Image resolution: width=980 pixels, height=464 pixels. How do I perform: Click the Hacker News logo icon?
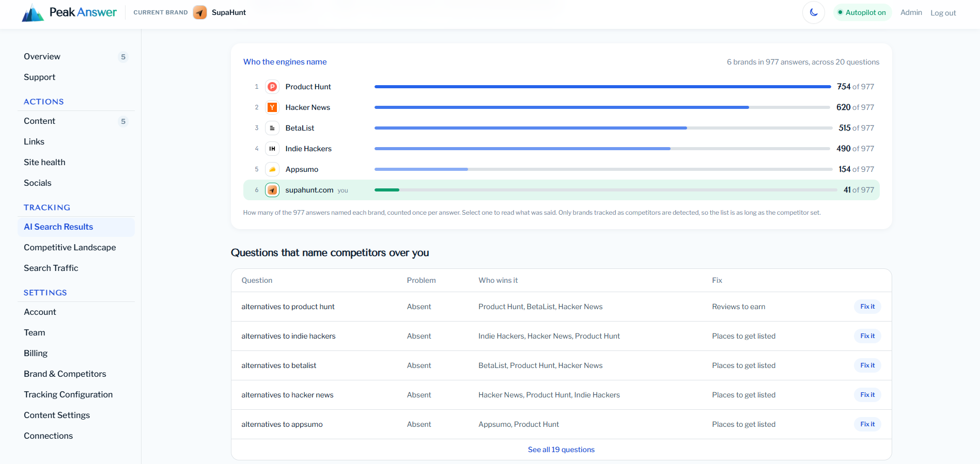[x=272, y=107]
